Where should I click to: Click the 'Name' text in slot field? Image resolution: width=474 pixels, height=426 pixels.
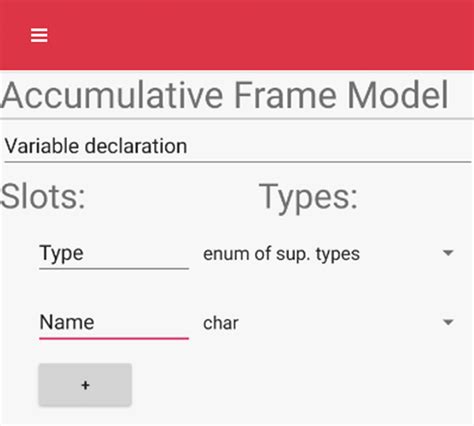67,322
